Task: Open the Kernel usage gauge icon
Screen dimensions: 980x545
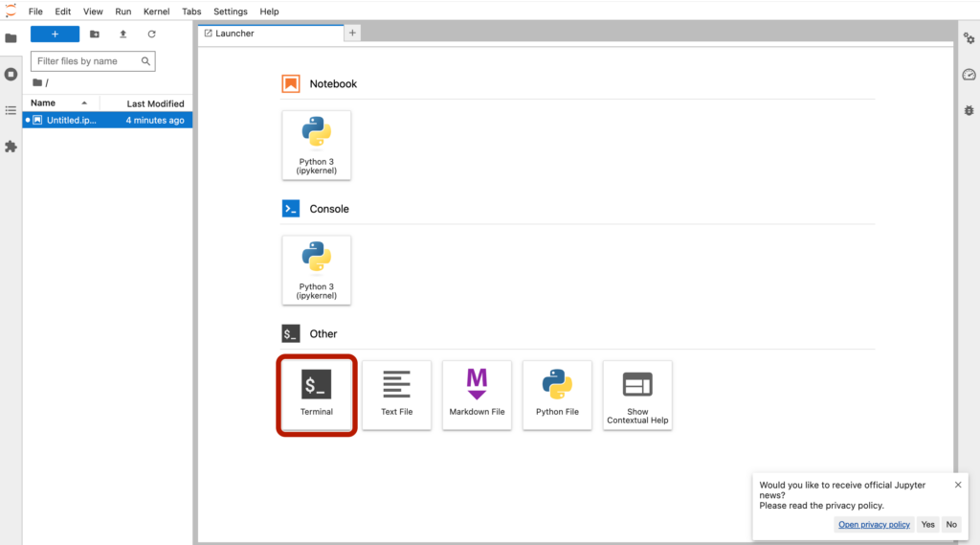Action: click(969, 75)
